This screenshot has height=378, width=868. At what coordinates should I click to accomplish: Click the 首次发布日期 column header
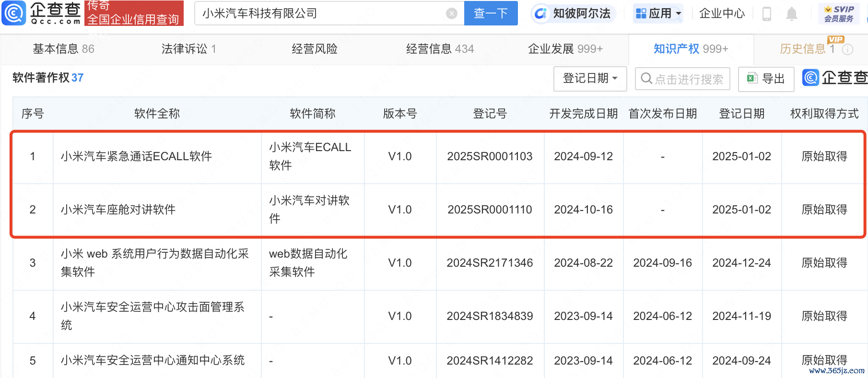pos(662,114)
